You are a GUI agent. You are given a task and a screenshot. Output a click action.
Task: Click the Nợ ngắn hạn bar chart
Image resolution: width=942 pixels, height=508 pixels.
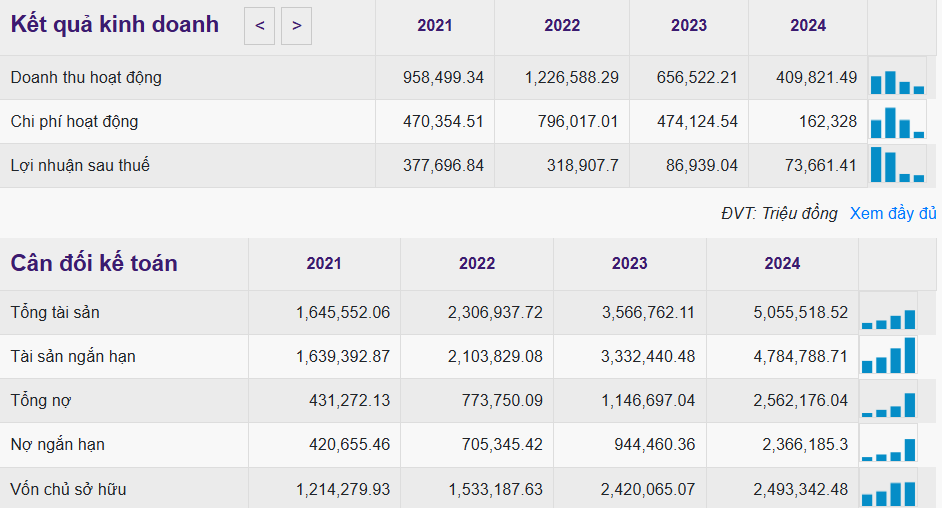pyautogui.click(x=888, y=447)
